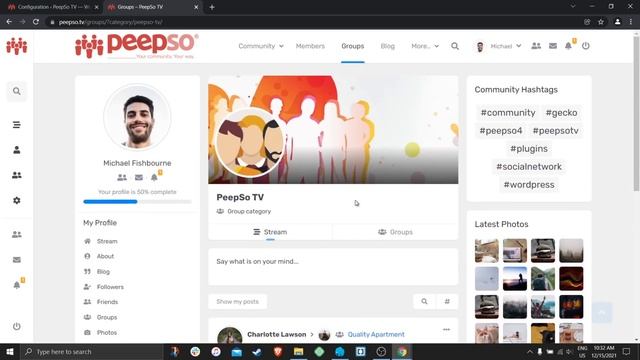Viewport: 640px width, 360px height.
Task: Bookmark this page with the star icon
Action: [x=601, y=22]
